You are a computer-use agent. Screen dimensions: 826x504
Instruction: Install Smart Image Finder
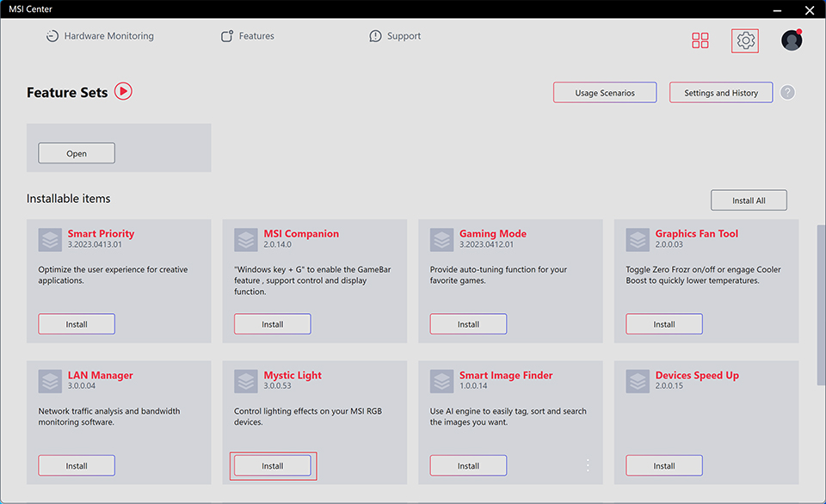[468, 465]
